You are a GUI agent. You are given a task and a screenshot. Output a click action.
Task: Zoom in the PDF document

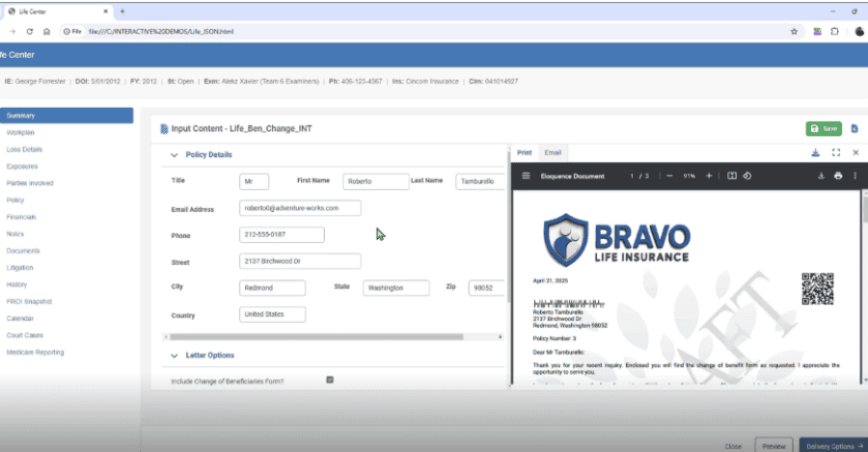709,176
